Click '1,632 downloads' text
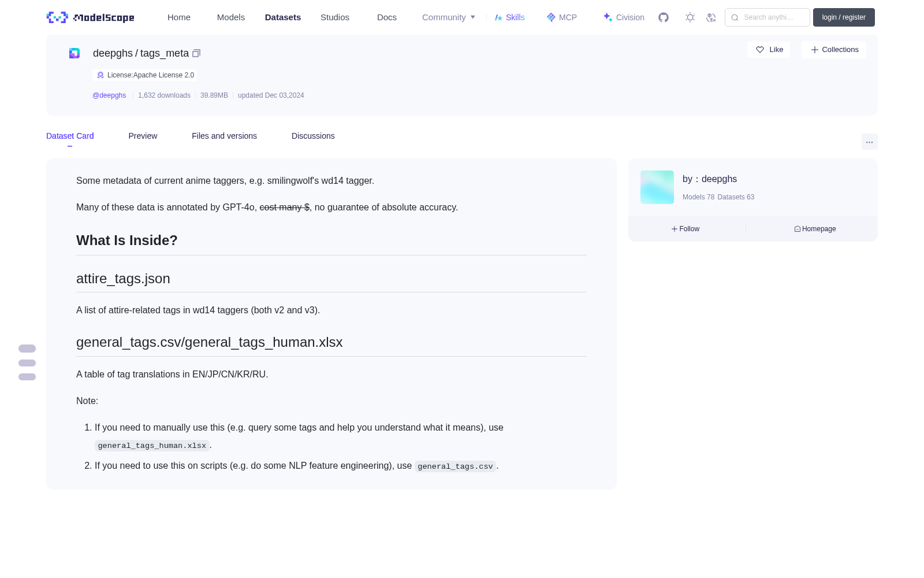924x578 pixels. [164, 95]
